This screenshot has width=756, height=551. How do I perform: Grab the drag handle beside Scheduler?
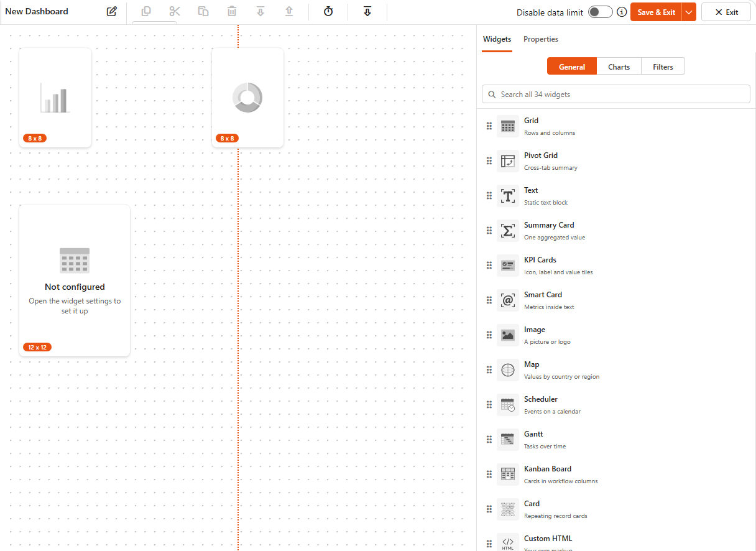pos(489,404)
